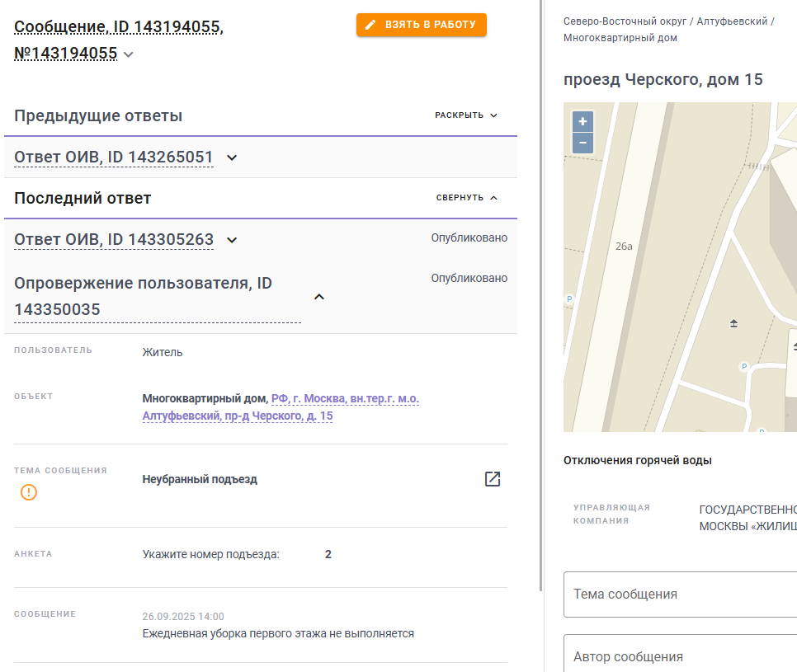
Task: Click the parking P marker near 26а
Action: (x=569, y=298)
